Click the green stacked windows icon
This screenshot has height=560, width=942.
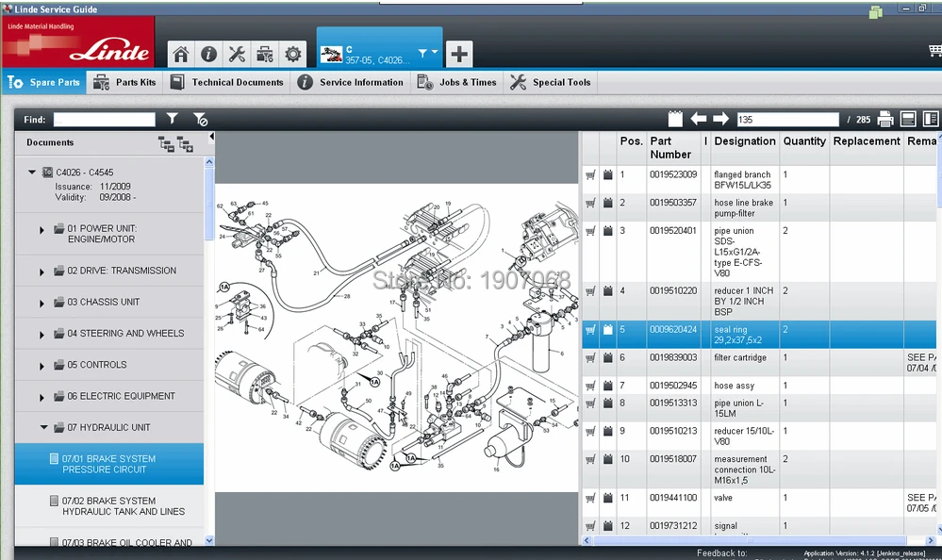click(x=876, y=10)
